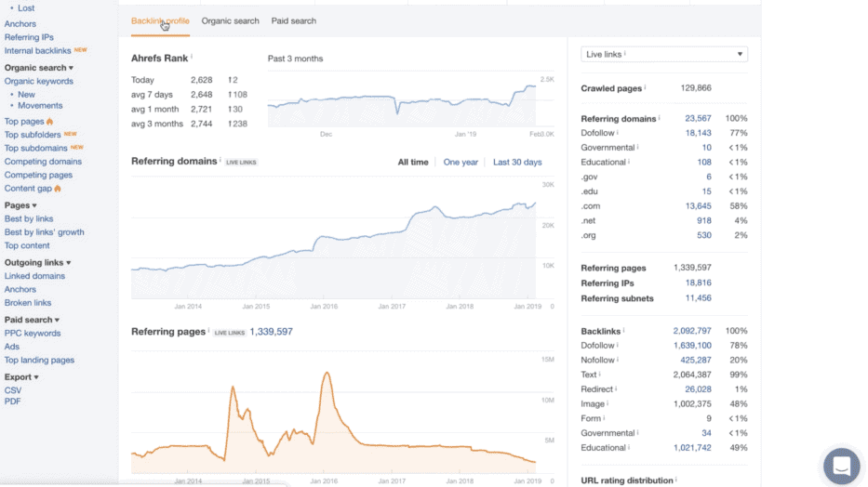The image size is (868, 487).
Task: Click .com domains count 13,645
Action: pyautogui.click(x=698, y=205)
